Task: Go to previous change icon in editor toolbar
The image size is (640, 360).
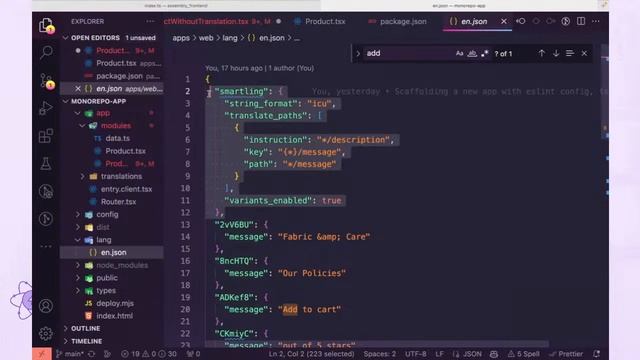Action: coord(521,21)
